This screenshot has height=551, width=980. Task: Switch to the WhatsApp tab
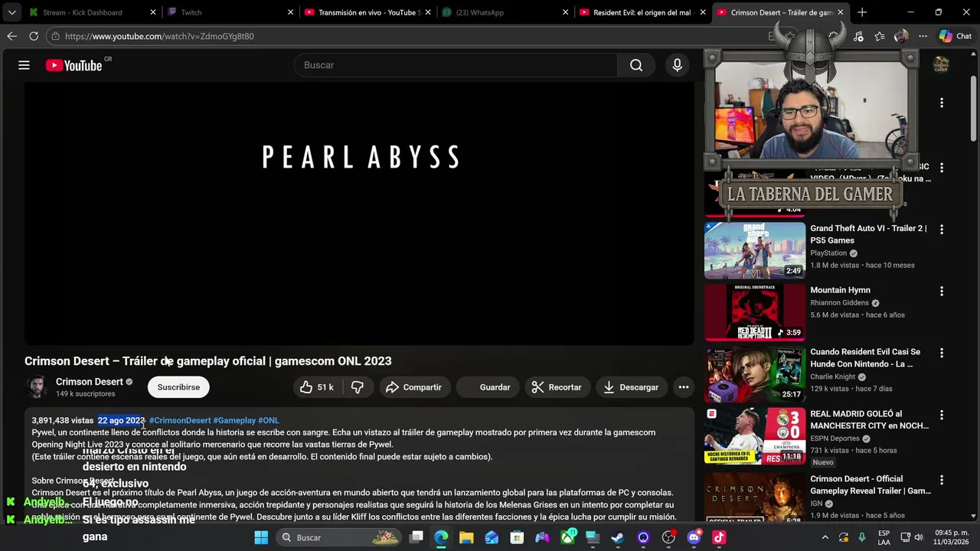(x=505, y=12)
